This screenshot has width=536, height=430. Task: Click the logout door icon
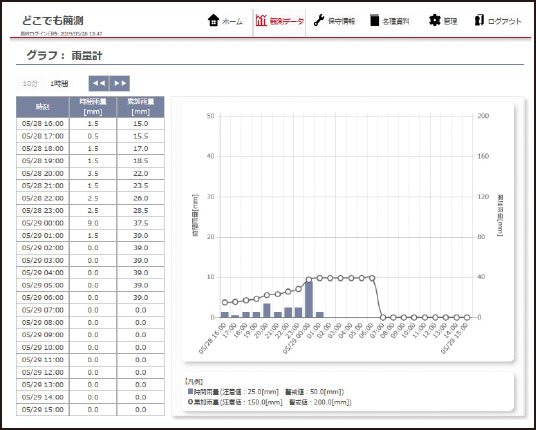(479, 21)
